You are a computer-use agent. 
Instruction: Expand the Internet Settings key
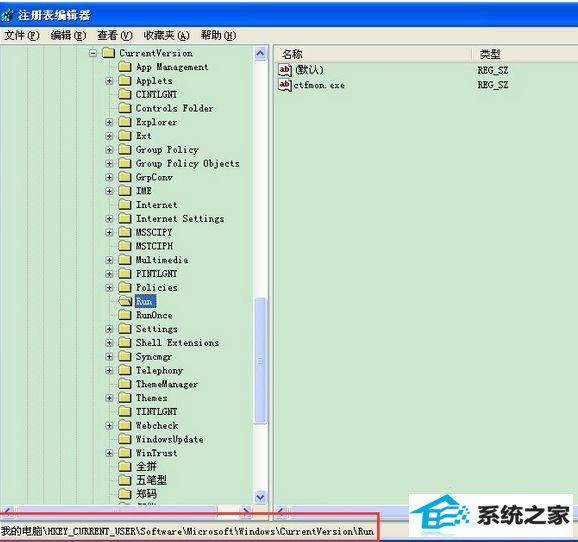(x=109, y=219)
